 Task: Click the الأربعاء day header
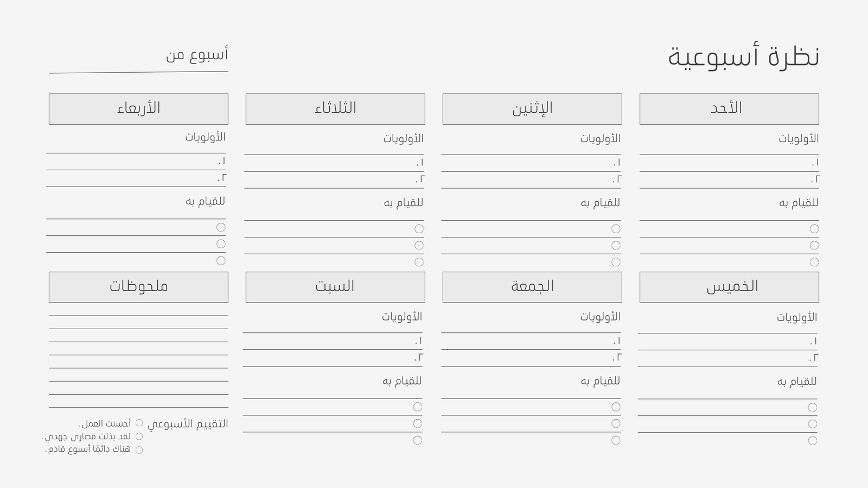138,109
